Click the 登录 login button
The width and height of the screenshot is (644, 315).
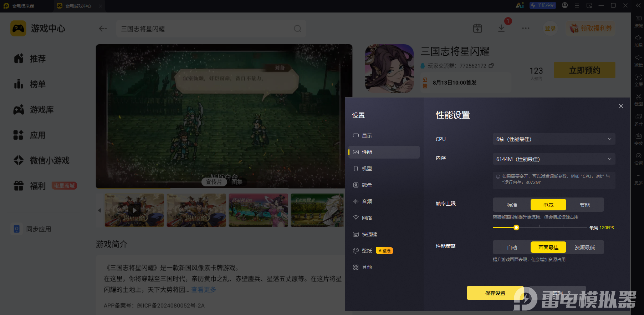[550, 28]
